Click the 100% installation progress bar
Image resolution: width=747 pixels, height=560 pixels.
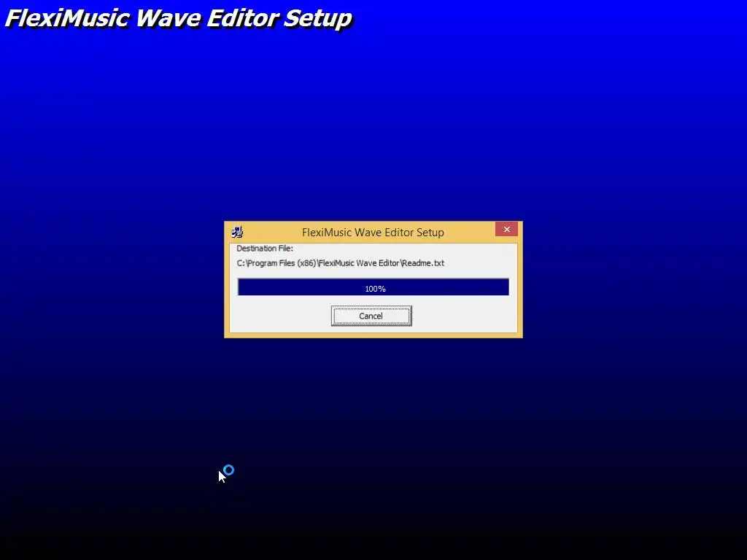[373, 287]
